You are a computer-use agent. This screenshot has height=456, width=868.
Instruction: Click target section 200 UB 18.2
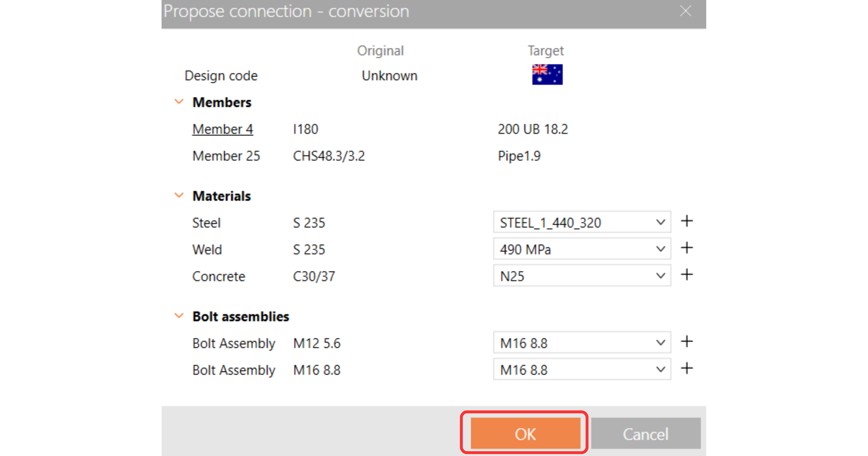533,129
